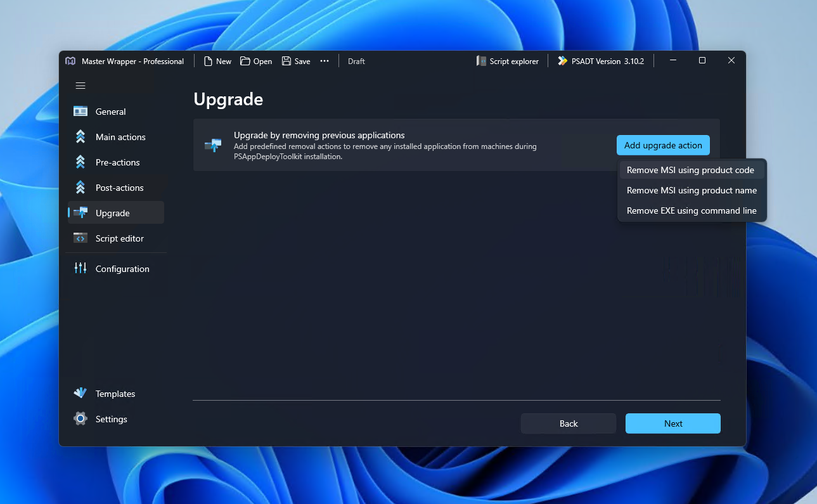Close the Master Wrapper window
This screenshot has width=817, height=504.
click(x=731, y=60)
